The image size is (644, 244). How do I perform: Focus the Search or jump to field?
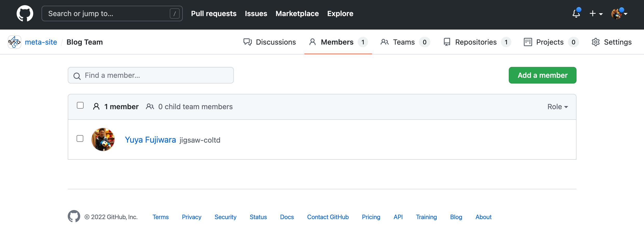point(112,13)
